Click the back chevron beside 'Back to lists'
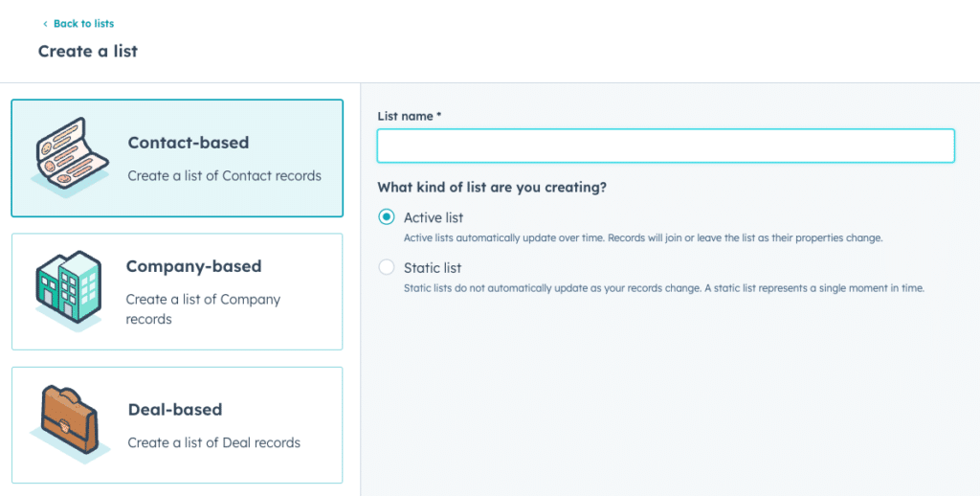 point(45,24)
